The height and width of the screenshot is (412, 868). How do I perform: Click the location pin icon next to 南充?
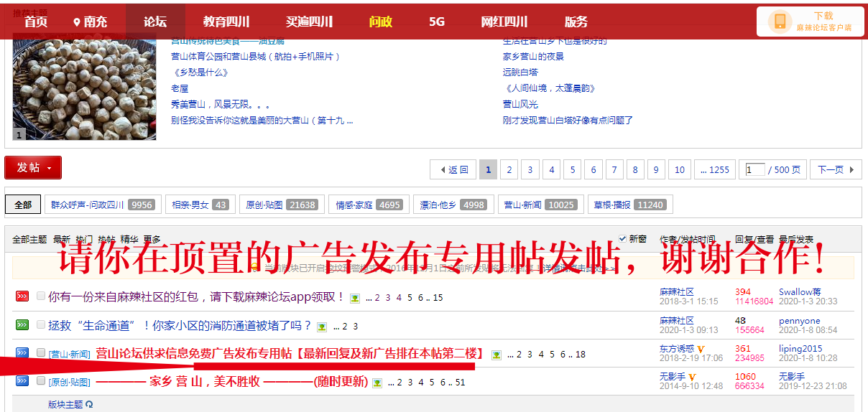pos(77,22)
